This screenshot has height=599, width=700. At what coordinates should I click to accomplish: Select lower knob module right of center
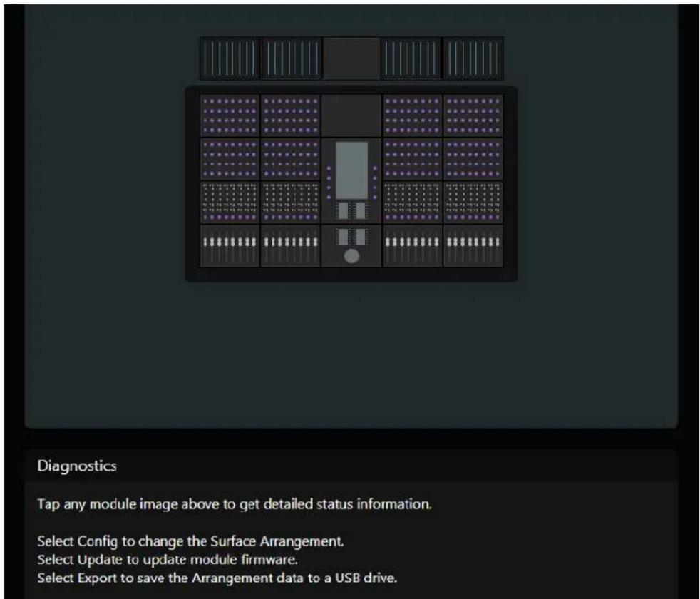pos(412,158)
